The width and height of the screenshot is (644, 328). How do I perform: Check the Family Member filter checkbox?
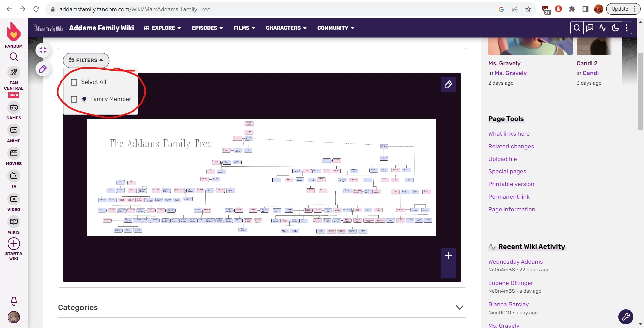pyautogui.click(x=74, y=99)
